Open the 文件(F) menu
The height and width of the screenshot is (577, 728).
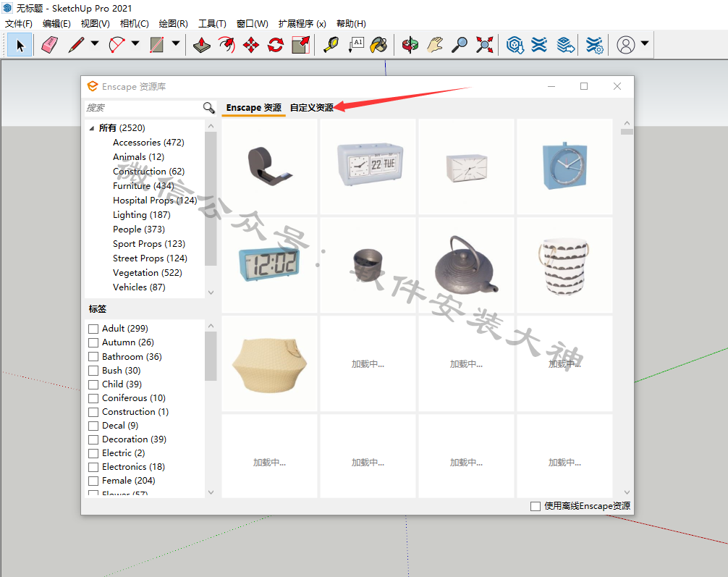click(19, 24)
